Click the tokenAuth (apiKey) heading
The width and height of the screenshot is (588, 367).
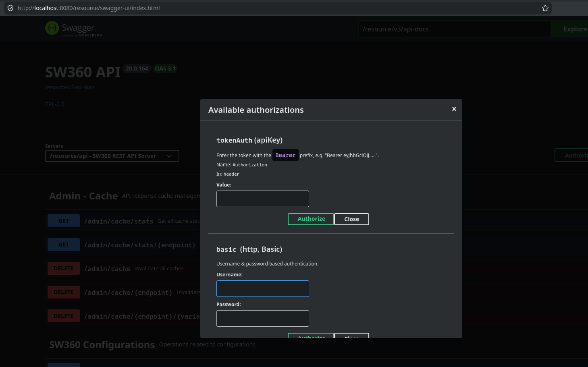tap(249, 140)
